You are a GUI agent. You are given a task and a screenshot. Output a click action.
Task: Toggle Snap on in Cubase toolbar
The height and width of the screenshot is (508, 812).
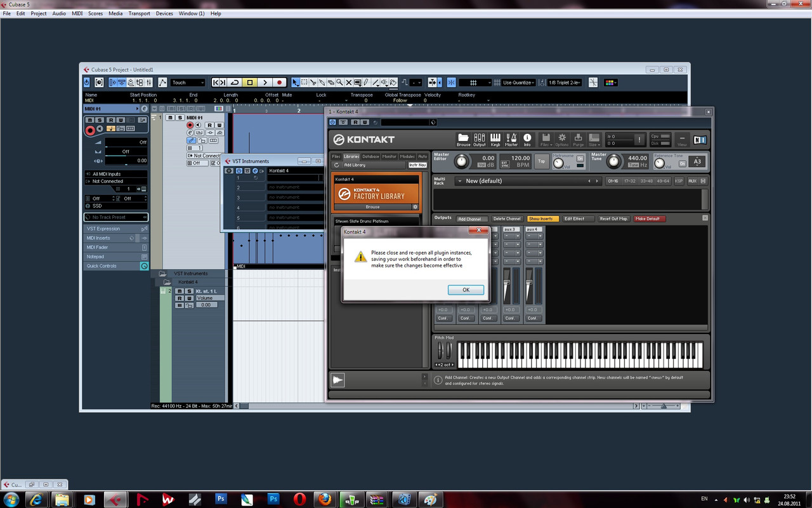tap(451, 83)
